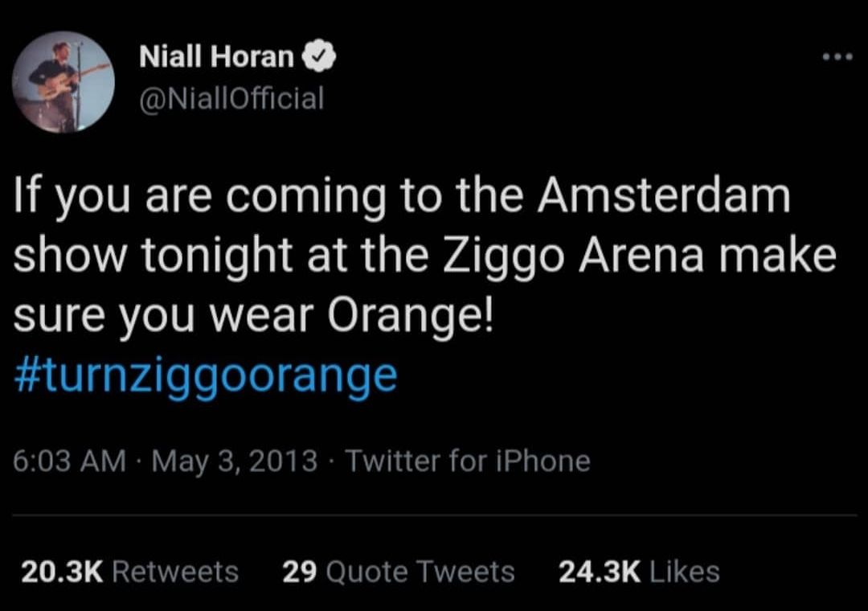Screen dimensions: 868x611
Task: Open the three-dot more options menu
Action: pos(837,56)
